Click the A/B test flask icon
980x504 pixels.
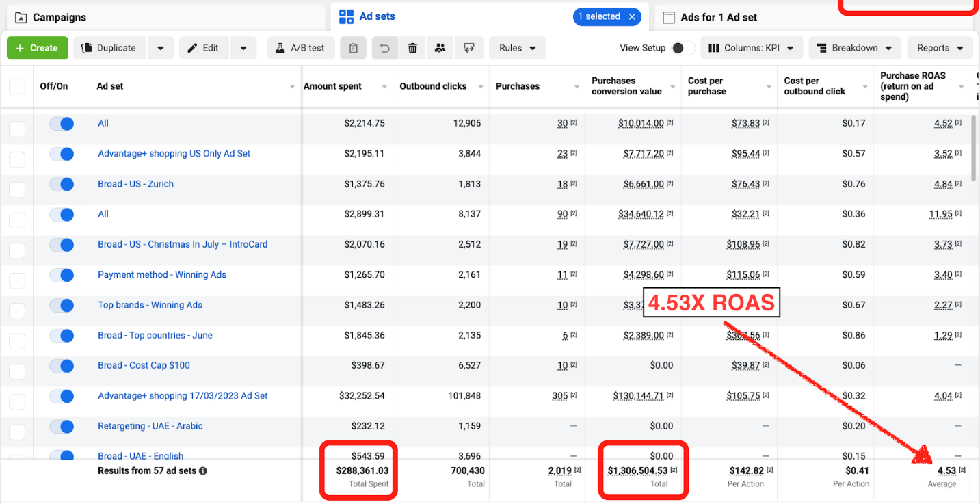click(300, 47)
